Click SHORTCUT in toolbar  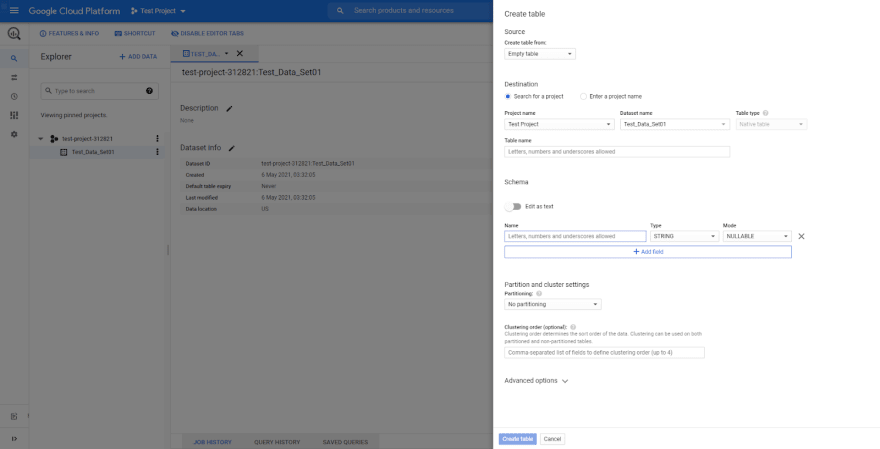click(135, 34)
